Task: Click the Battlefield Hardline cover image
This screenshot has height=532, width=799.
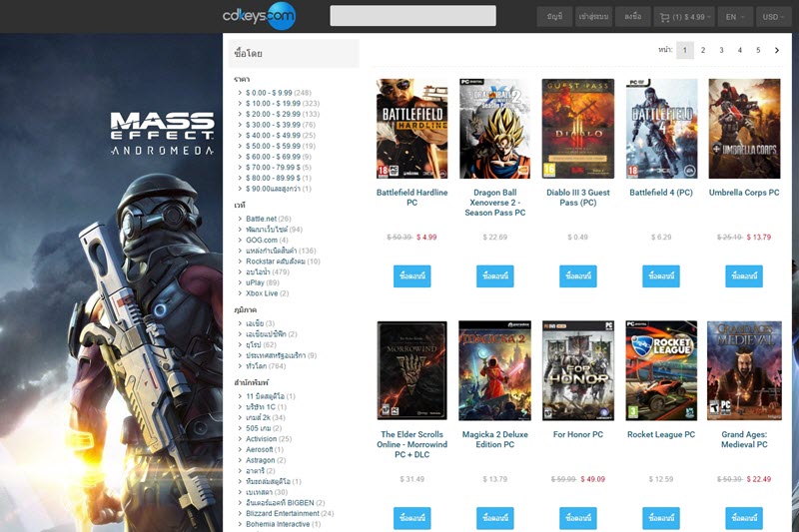Action: [x=411, y=129]
